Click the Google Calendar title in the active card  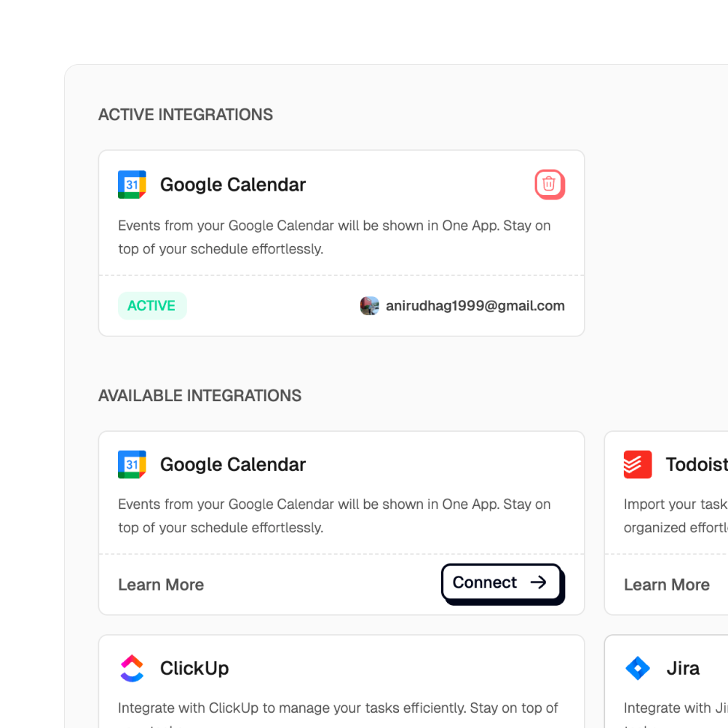pyautogui.click(x=233, y=185)
